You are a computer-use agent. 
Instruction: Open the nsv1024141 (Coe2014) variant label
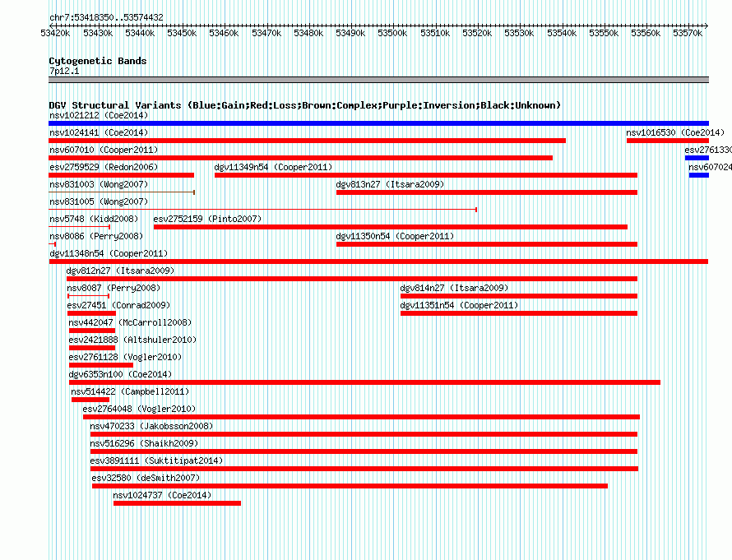click(99, 132)
